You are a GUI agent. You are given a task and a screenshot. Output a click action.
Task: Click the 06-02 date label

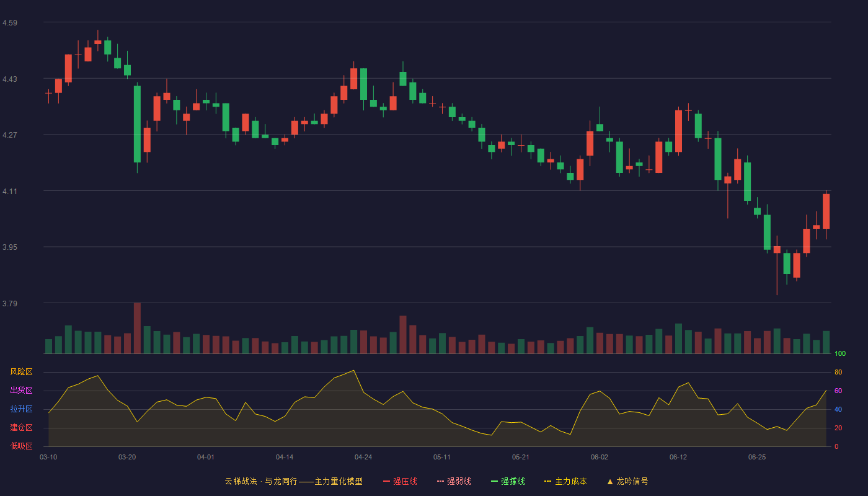[x=600, y=457]
